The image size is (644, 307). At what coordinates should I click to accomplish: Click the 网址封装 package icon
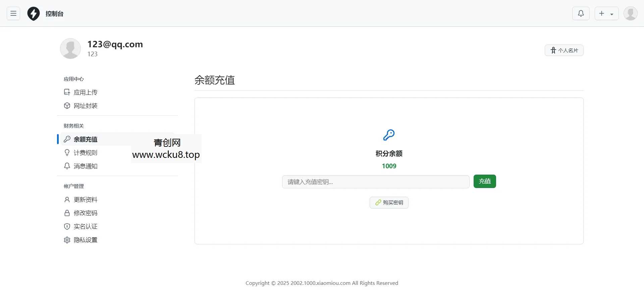(x=67, y=105)
